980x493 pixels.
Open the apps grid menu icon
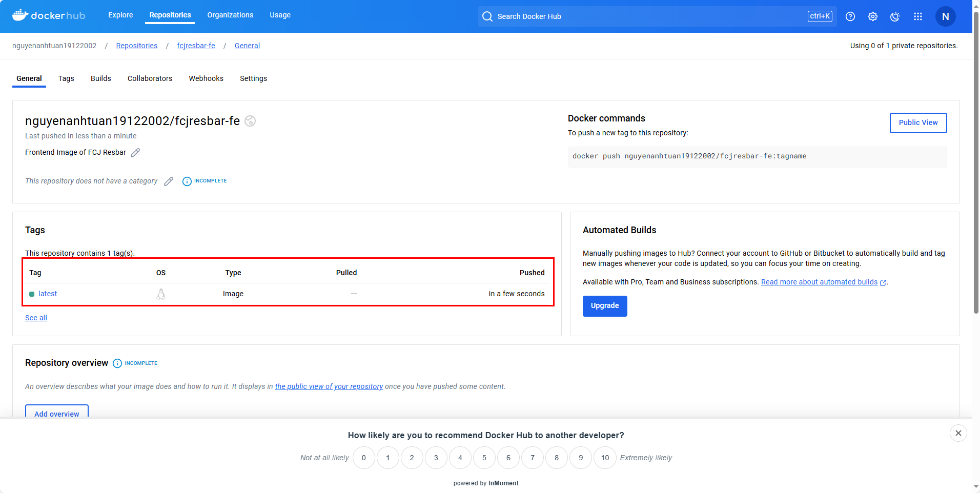tap(918, 16)
